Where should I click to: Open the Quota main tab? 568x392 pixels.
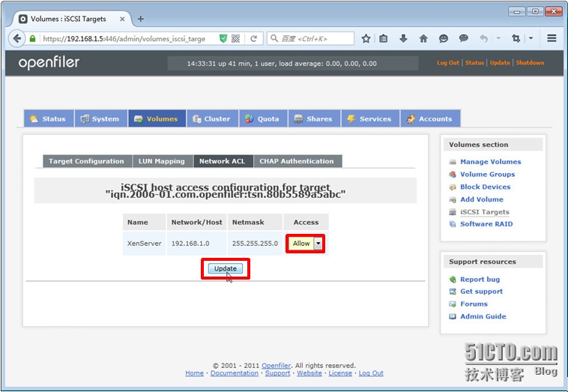[263, 118]
